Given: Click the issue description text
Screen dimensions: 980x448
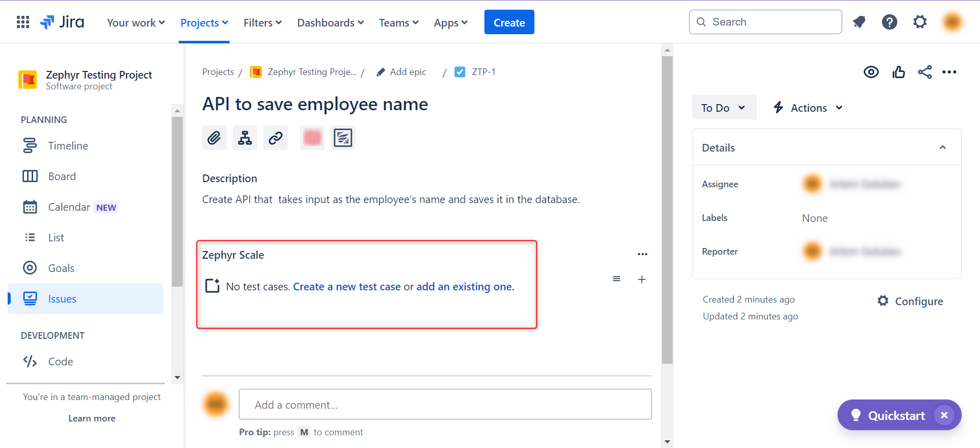Looking at the screenshot, I should (391, 200).
